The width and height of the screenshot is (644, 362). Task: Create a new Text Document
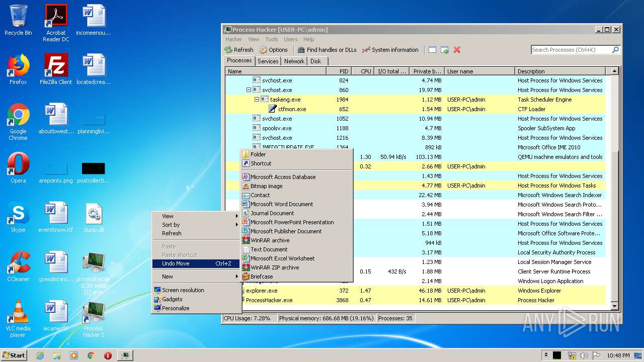[296, 249]
